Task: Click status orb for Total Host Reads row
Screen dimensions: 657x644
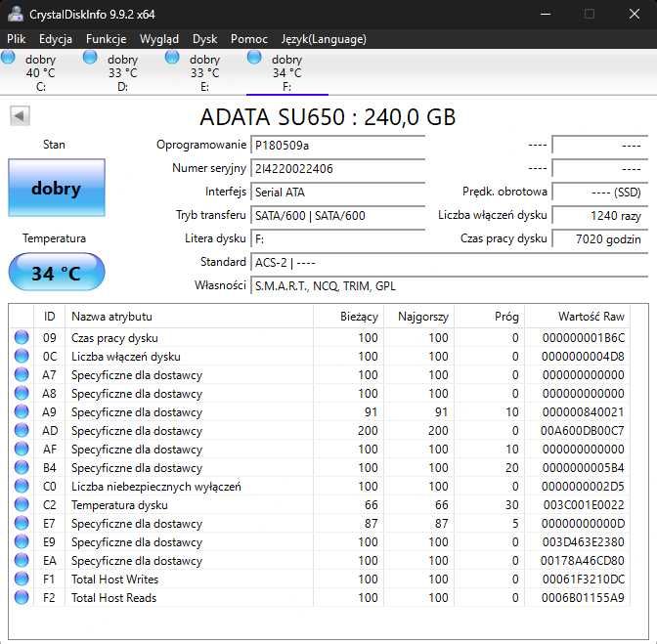Action: pos(22,597)
